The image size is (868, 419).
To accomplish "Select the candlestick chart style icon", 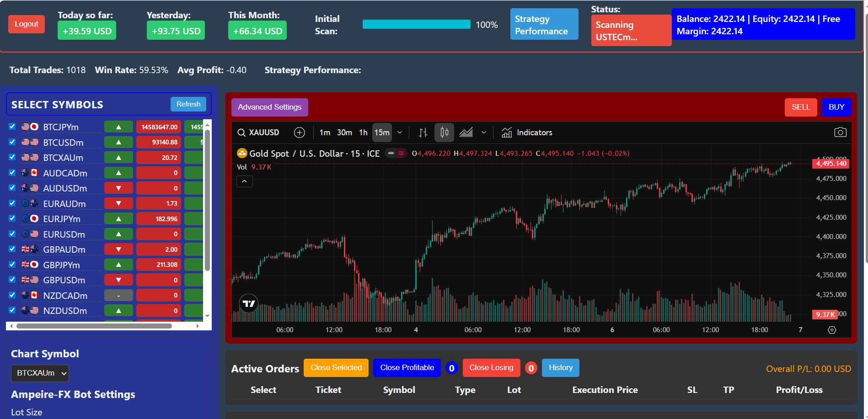I will (444, 133).
